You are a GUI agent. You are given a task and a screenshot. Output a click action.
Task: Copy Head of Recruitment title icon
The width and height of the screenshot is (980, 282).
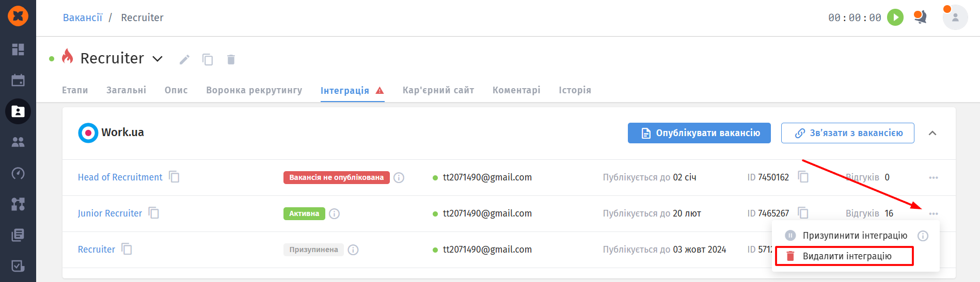[x=175, y=177]
